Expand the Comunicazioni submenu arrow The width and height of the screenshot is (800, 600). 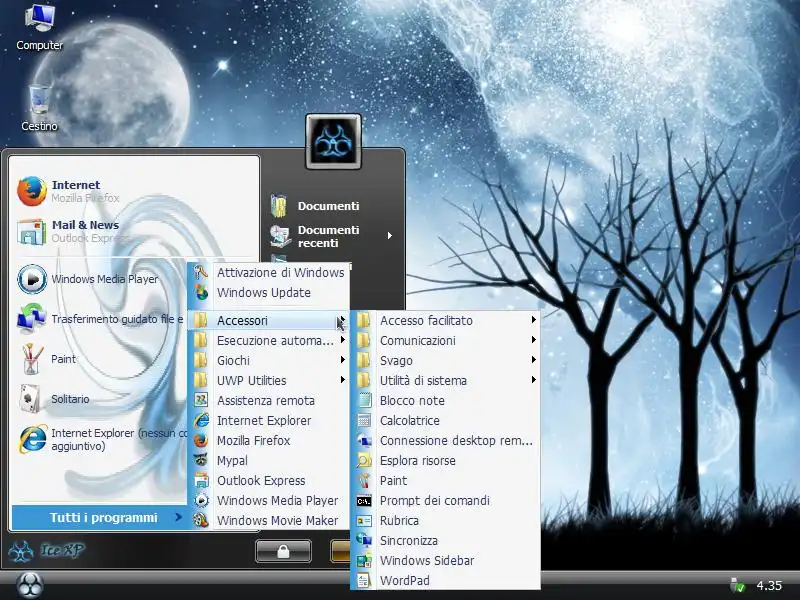(533, 340)
